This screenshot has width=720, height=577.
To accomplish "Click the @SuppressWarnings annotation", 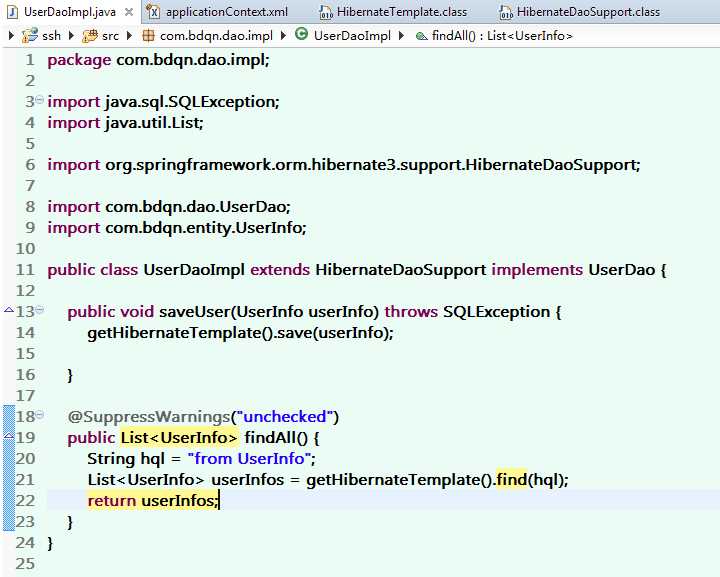I will (x=148, y=417).
